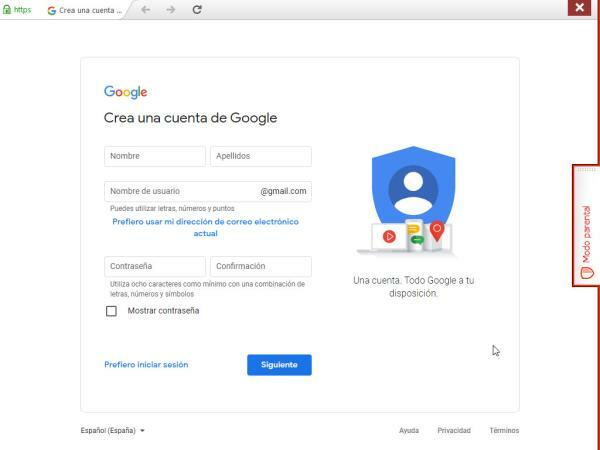Click Prefiero iniciar sesión link
The image size is (600, 450).
pyautogui.click(x=146, y=365)
